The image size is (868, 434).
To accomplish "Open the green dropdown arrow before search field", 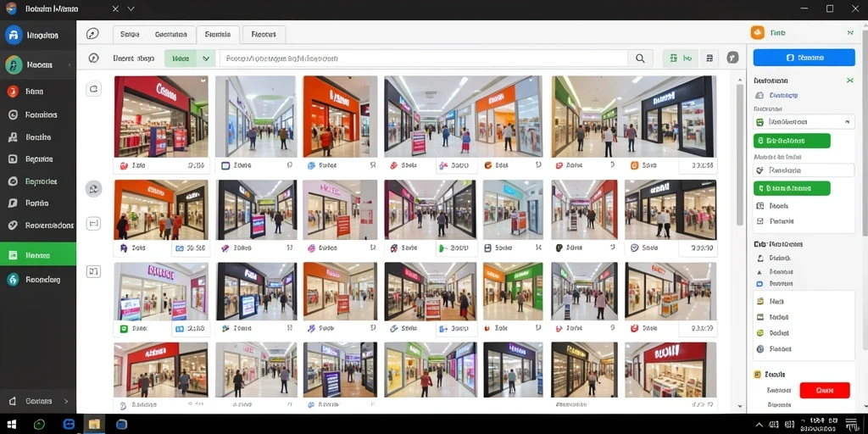I will pos(205,58).
